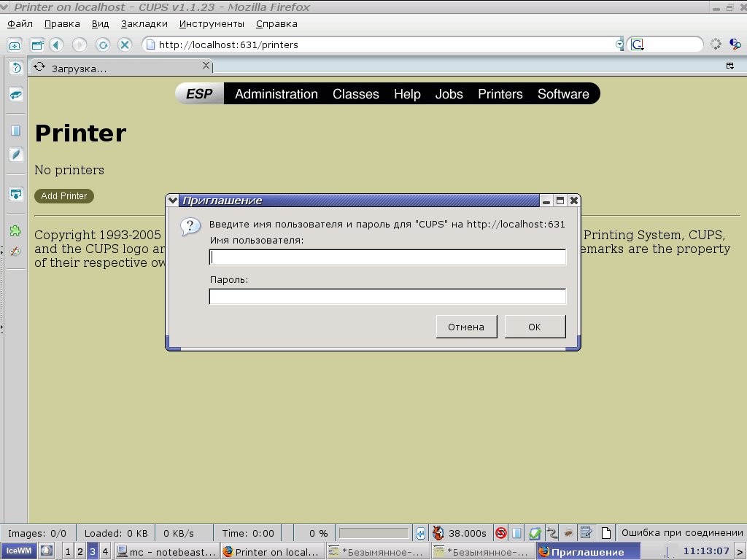Click the page load progress bar
Image resolution: width=747 pixels, height=560 pixels.
click(x=374, y=533)
